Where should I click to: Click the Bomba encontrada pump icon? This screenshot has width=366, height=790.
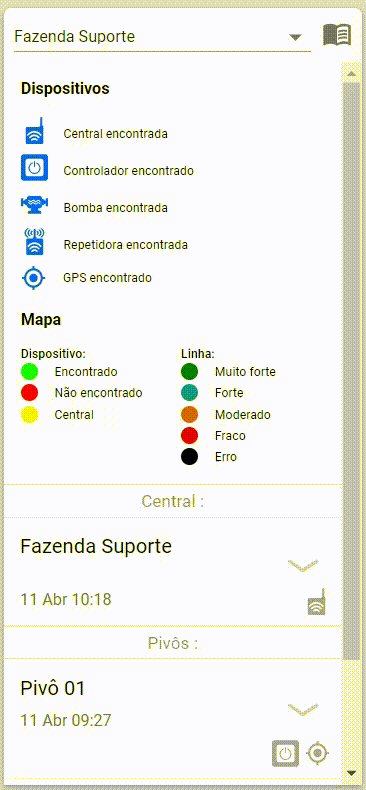(x=34, y=204)
